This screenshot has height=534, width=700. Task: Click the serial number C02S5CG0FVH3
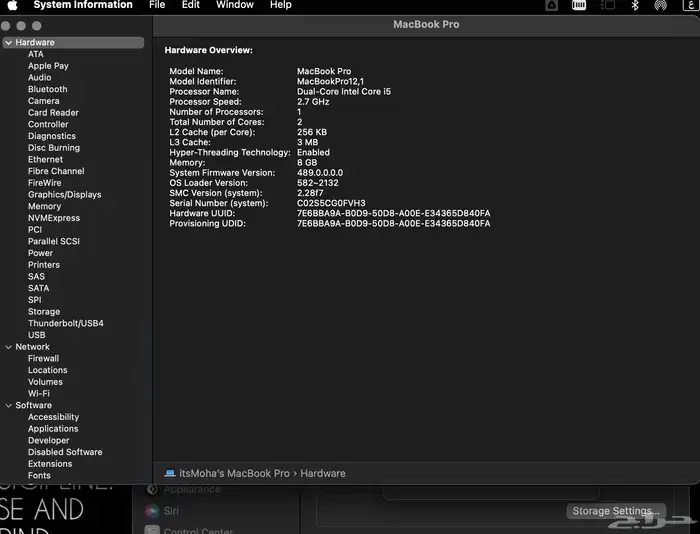[x=331, y=203]
